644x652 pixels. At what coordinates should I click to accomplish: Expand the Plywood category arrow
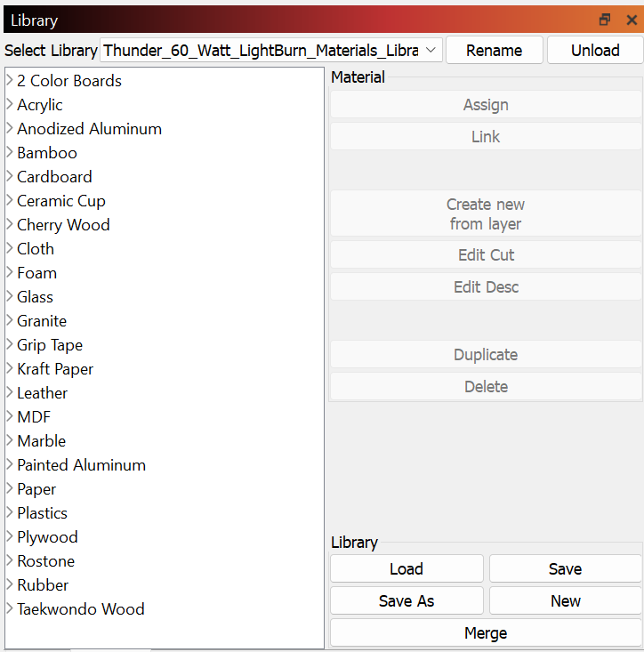pos(10,536)
